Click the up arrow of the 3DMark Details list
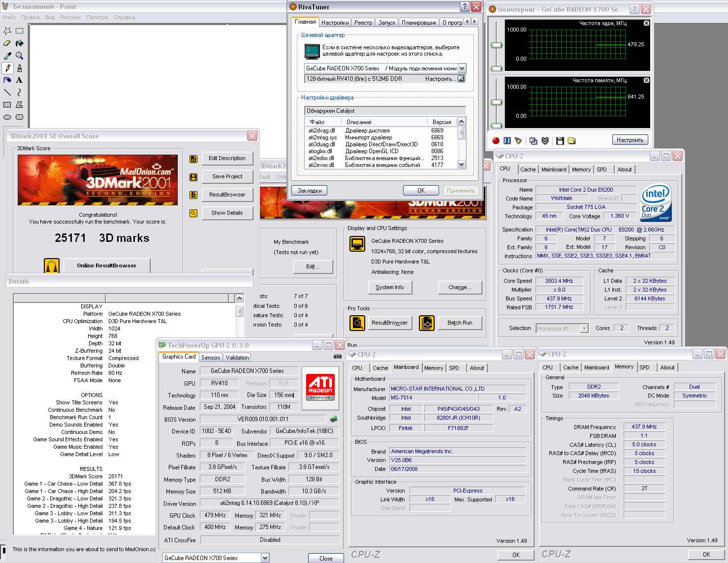This screenshot has width=728, height=563. (239, 298)
